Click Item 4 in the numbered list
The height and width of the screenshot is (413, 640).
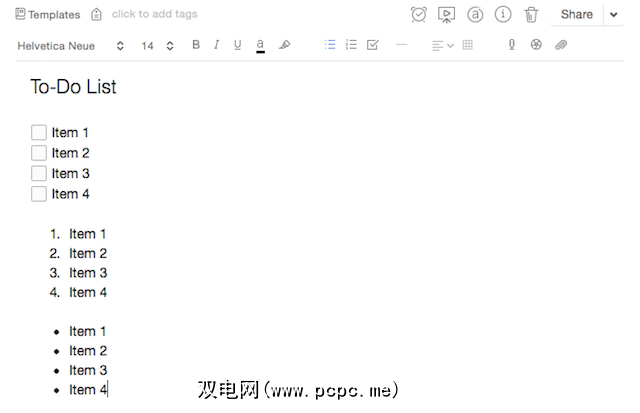pyautogui.click(x=88, y=292)
